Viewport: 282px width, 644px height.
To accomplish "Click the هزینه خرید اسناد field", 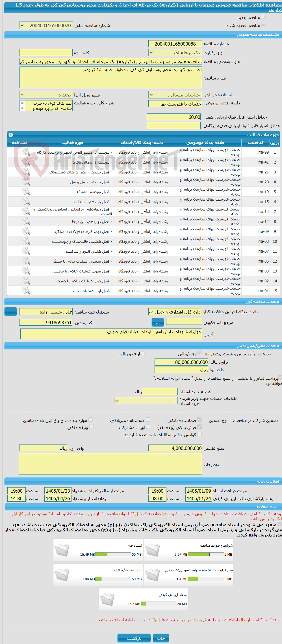I will point(160,391).
